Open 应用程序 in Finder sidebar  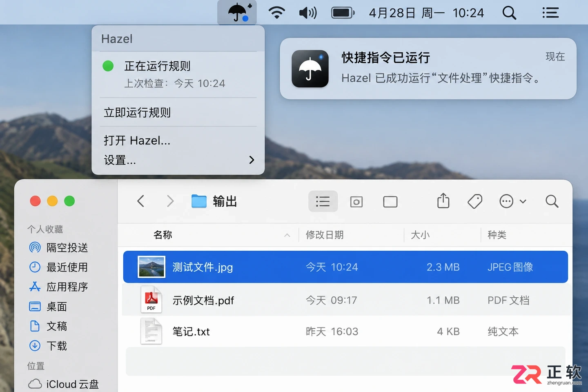[58, 287]
